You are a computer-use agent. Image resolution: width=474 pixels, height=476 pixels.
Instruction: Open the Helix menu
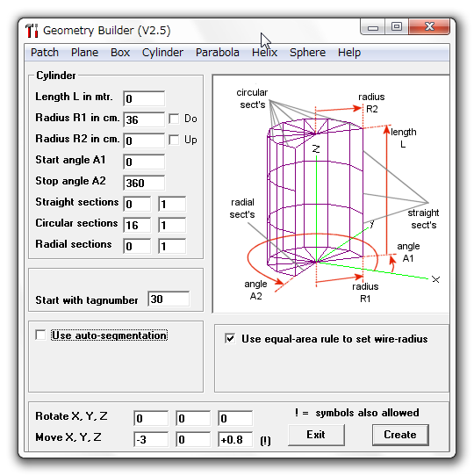[264, 53]
